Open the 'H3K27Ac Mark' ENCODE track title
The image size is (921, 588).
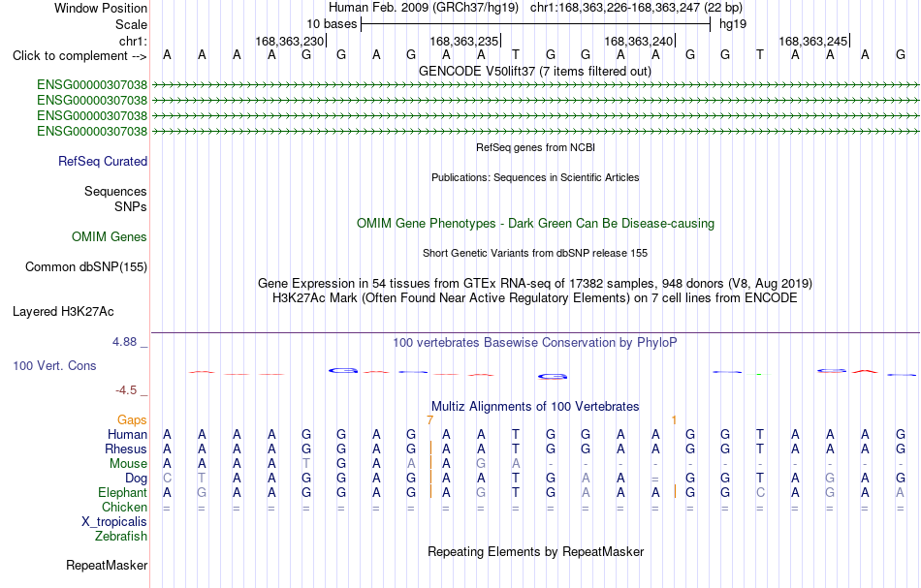(x=535, y=298)
